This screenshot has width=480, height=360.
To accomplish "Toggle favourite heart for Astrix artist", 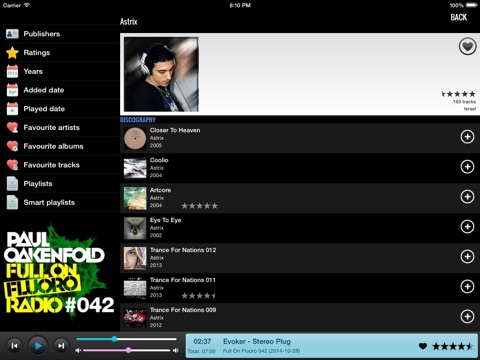I will [467, 46].
